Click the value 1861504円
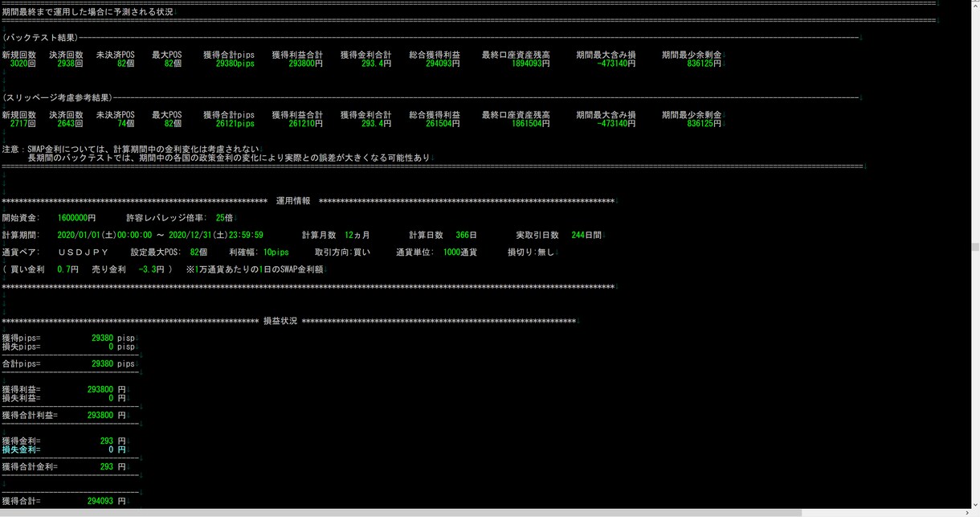This screenshot has height=517, width=980. [531, 124]
